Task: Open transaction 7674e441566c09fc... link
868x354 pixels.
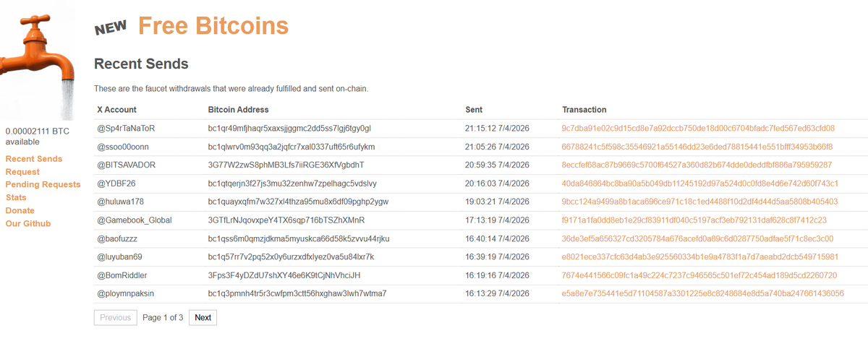Action: pos(699,276)
